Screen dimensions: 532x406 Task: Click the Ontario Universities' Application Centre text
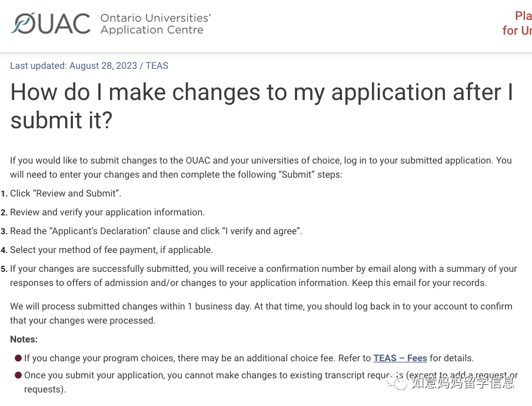pyautogui.click(x=155, y=24)
